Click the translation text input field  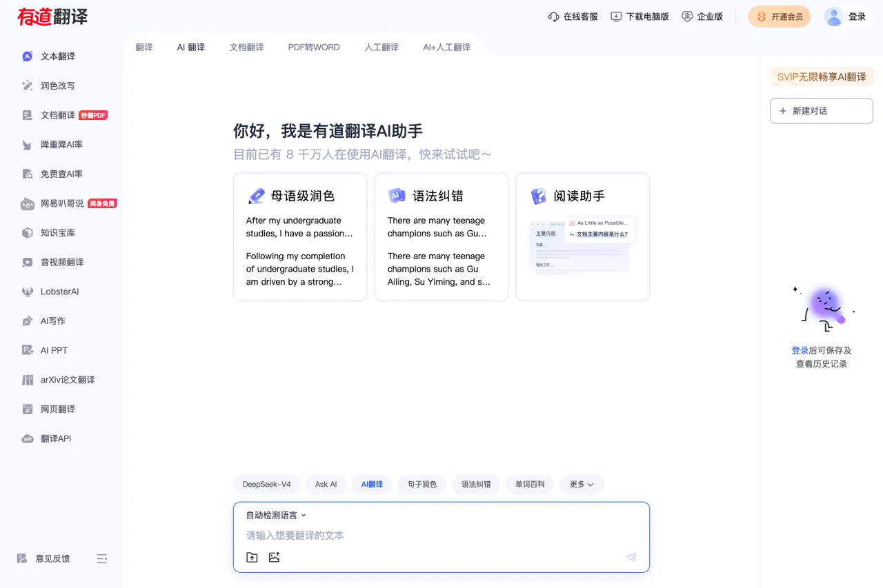(x=441, y=536)
